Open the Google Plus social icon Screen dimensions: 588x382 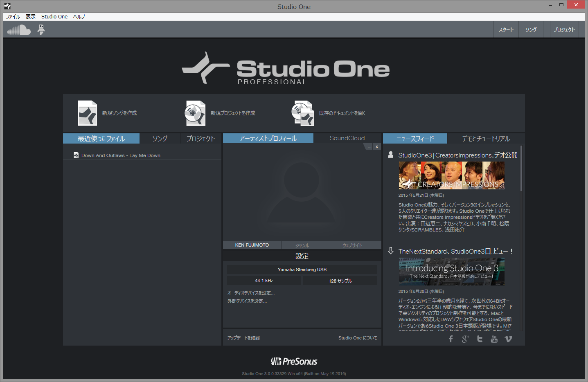[x=465, y=339]
